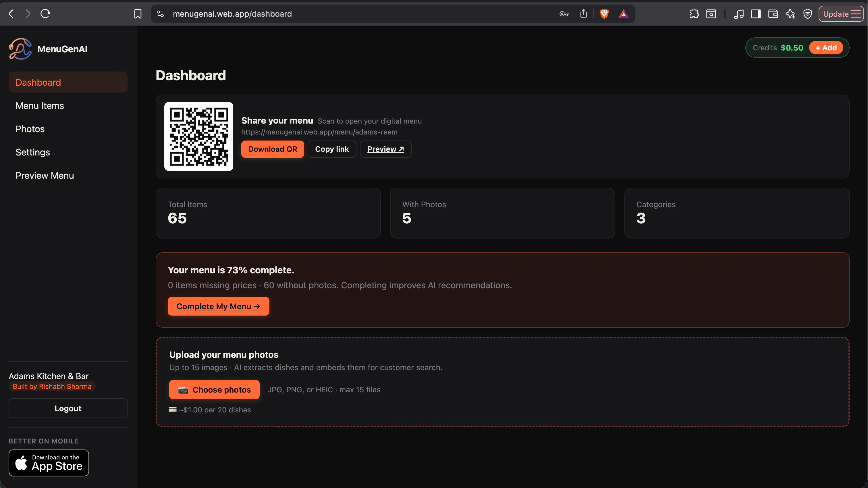The image size is (868, 488).
Task: Open the Leo AI sparkle icon
Action: click(x=790, y=14)
